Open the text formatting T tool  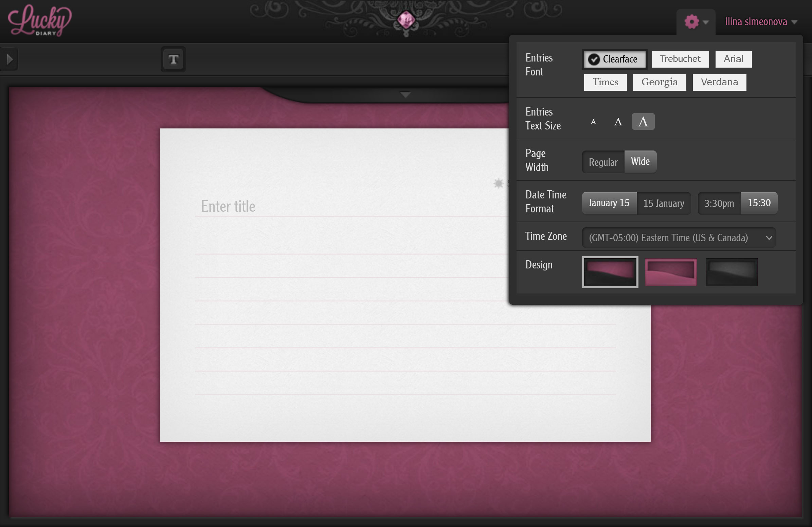pyautogui.click(x=173, y=60)
